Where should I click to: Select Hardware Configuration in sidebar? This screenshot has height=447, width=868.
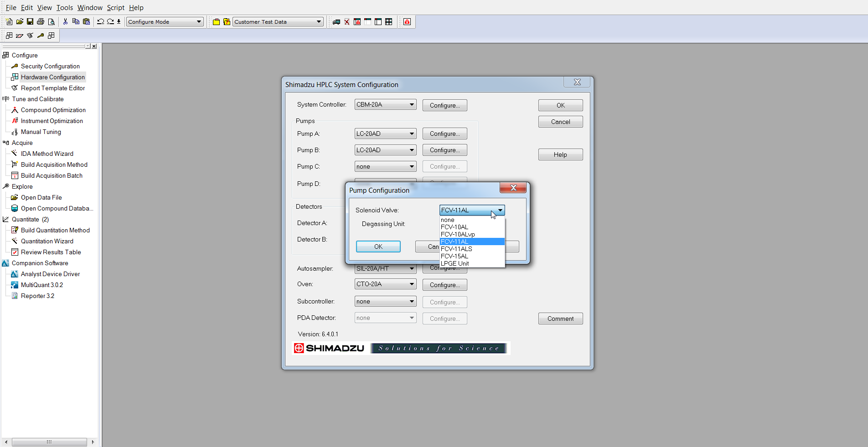53,77
